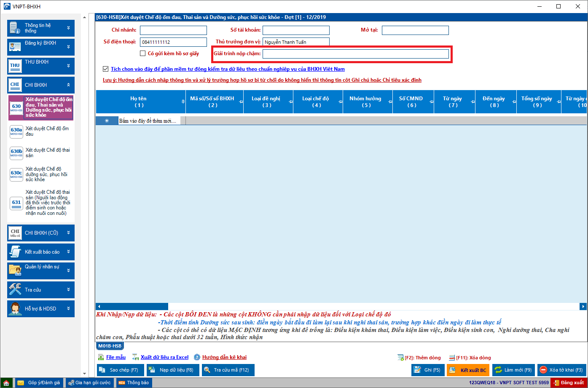Click Xuất dữ liệu ra Excel link

(164, 357)
